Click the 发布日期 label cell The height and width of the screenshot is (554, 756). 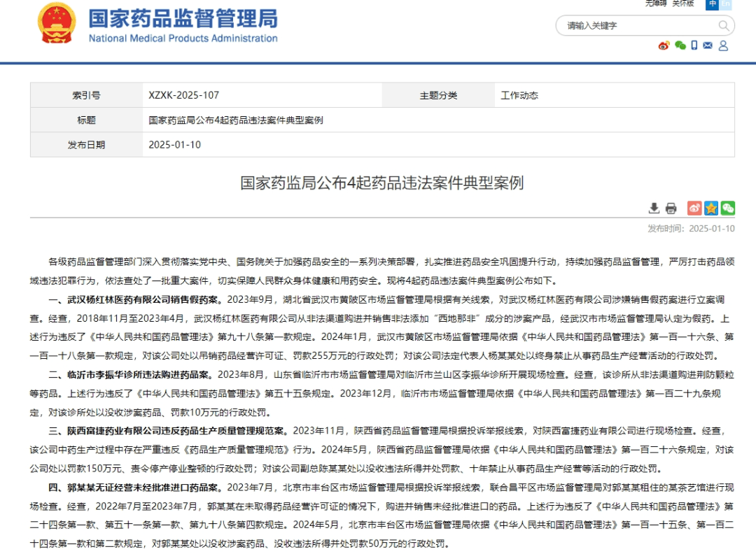click(x=86, y=145)
